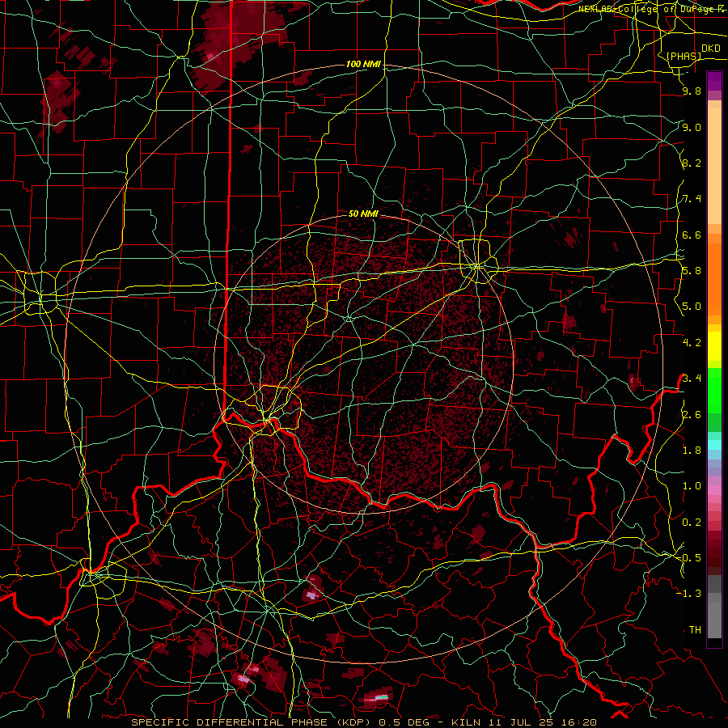Click the bright green segment of color bar
This screenshot has height=728, width=728.
tap(714, 390)
